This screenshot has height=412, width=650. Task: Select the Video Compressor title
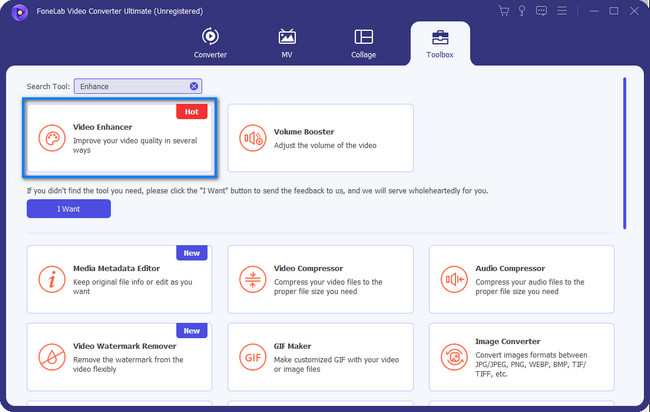click(x=308, y=268)
